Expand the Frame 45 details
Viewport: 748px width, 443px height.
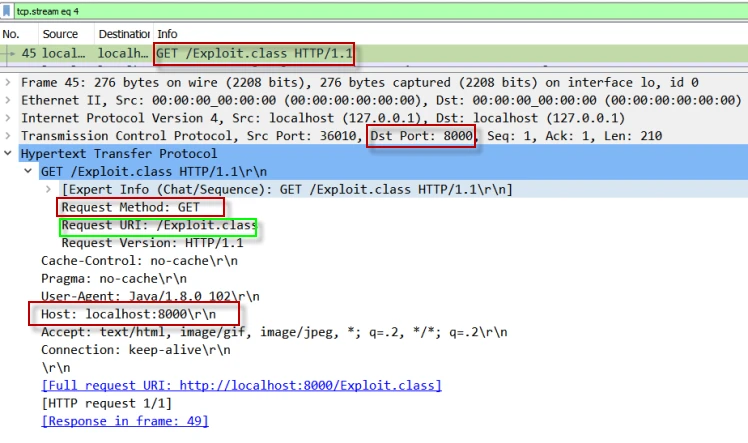coord(9,82)
